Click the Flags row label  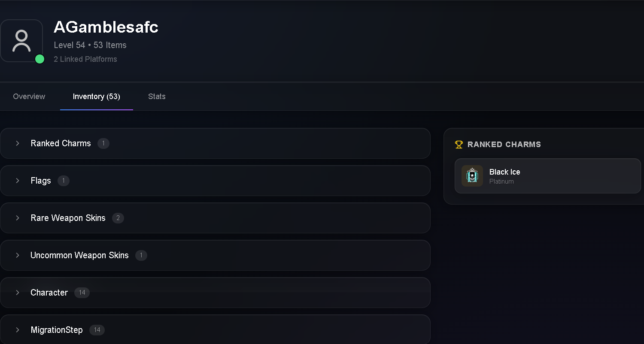point(41,181)
